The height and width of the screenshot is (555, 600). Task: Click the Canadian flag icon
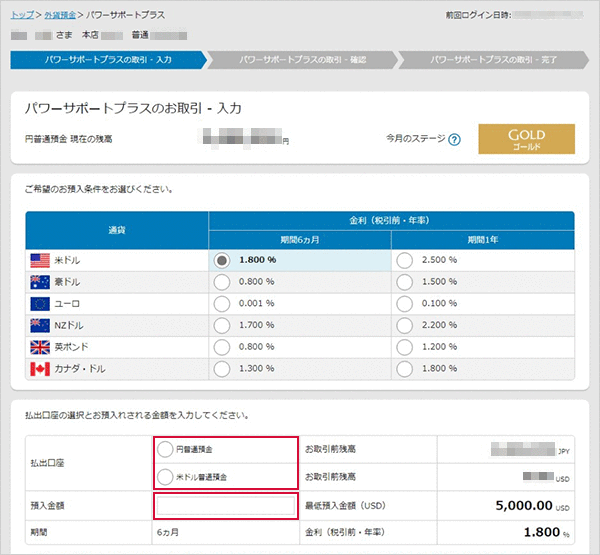click(x=40, y=369)
